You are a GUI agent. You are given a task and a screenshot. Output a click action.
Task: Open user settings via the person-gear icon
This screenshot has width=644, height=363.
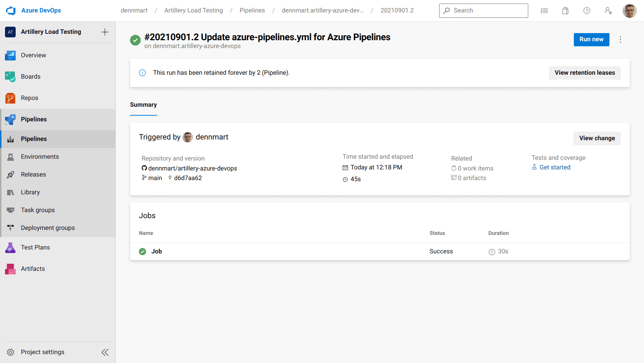pyautogui.click(x=608, y=11)
